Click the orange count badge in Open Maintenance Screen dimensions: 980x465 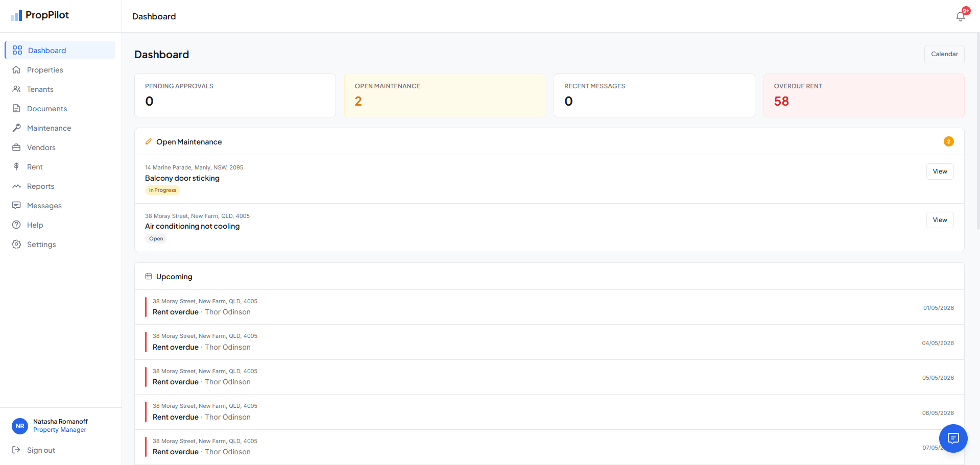click(x=948, y=141)
